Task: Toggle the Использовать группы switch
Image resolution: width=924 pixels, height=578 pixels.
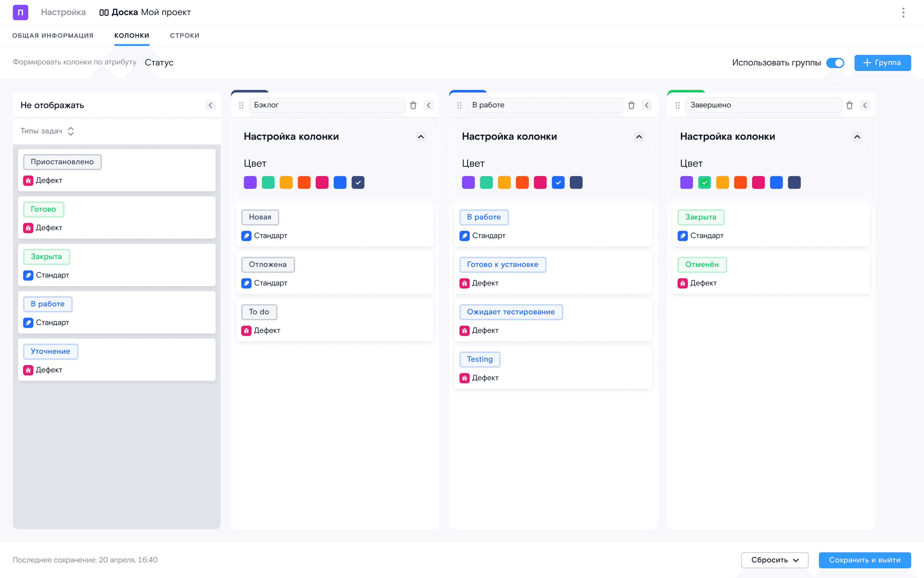Action: (835, 63)
